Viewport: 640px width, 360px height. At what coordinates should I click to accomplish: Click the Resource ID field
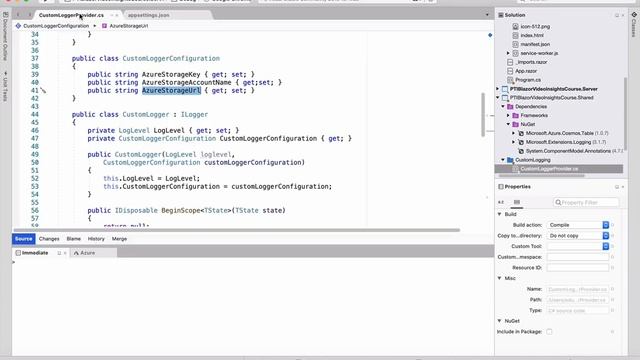(578, 267)
